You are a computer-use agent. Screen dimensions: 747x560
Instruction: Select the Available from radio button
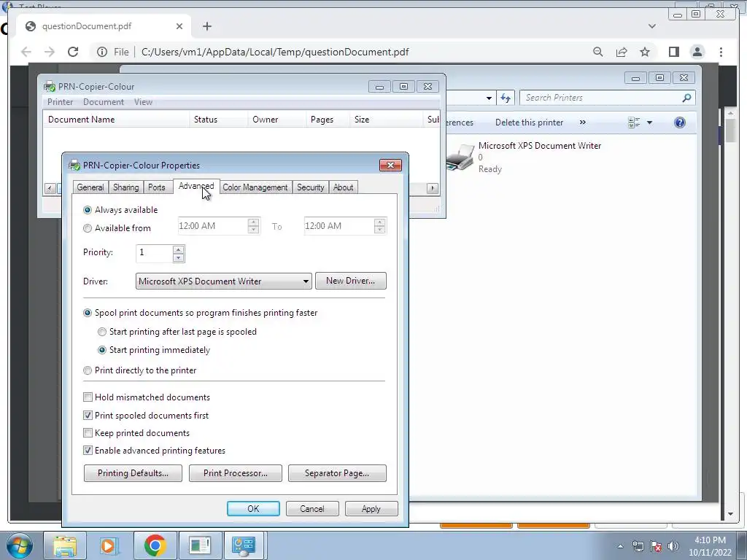tap(88, 228)
